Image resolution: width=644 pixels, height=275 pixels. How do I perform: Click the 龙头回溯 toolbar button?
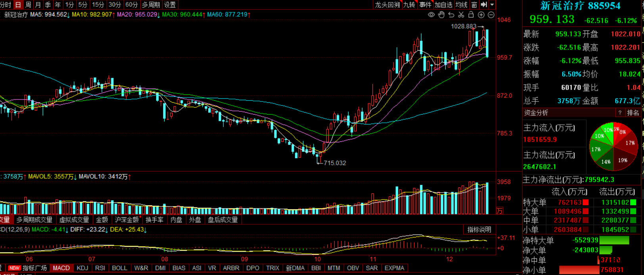tap(387, 5)
